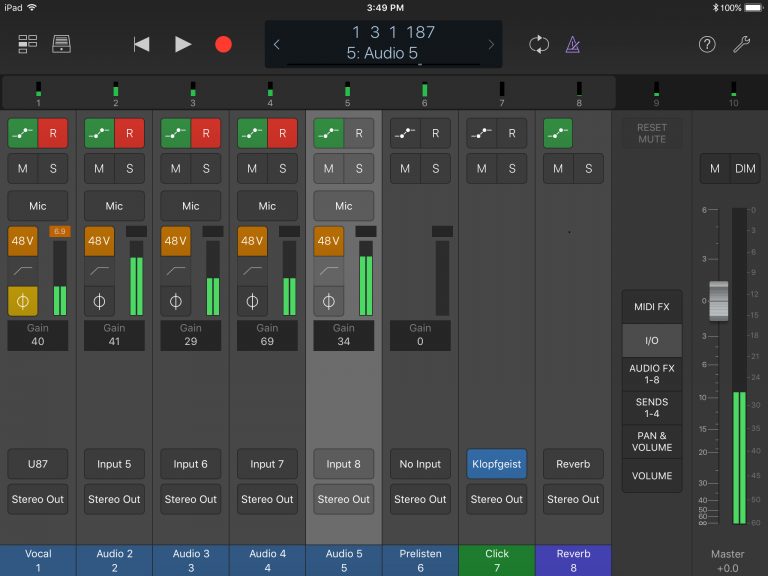Open the mixer grid view icon
The width and height of the screenshot is (768, 576).
[27, 44]
